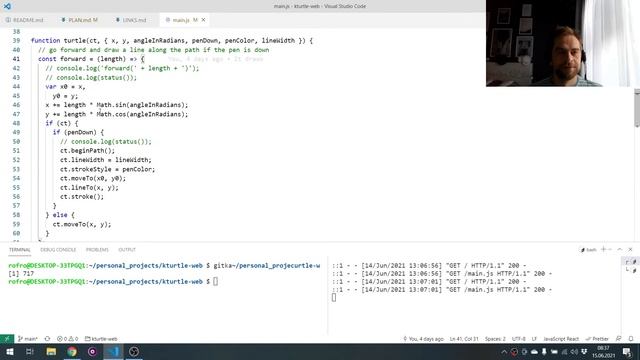Switch to the PLAN.md editor tab

80,20
